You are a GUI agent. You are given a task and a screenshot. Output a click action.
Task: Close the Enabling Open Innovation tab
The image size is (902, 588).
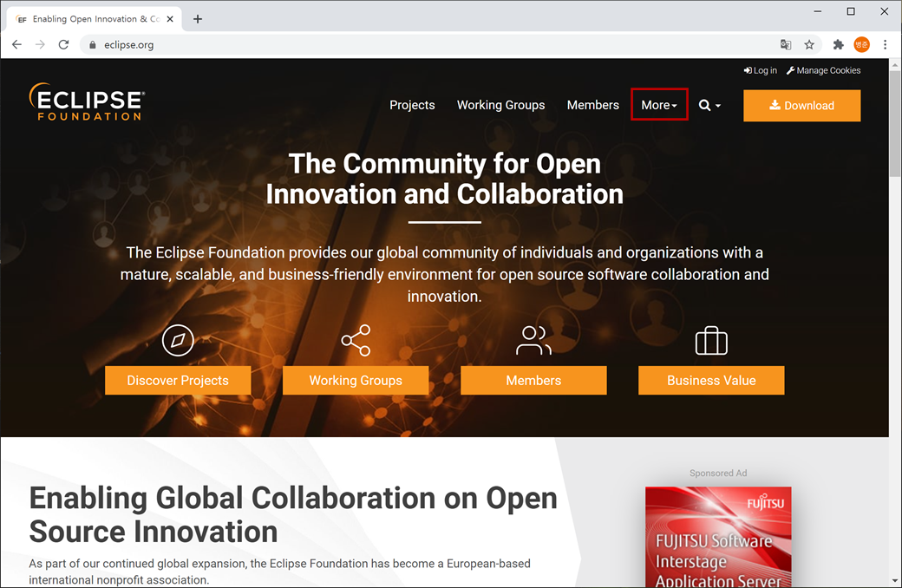[170, 19]
